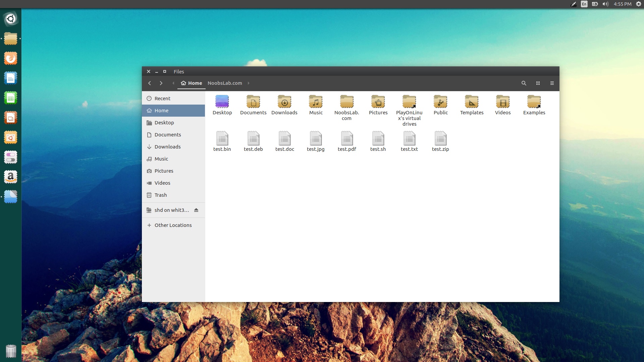Switch to grid view in Files

click(x=538, y=83)
